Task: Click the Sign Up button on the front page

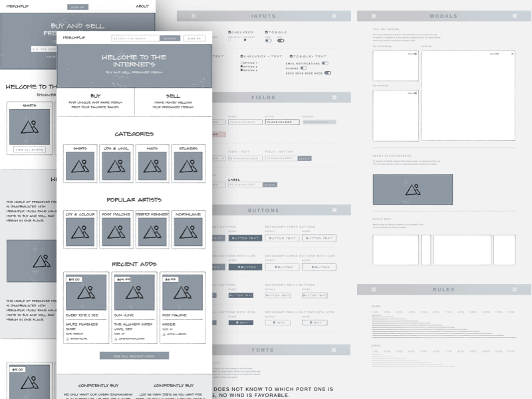Action: [x=194, y=39]
